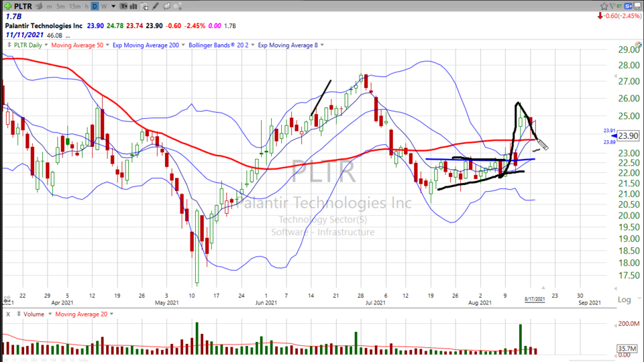Click the 46.0B market cap value

coord(54,36)
